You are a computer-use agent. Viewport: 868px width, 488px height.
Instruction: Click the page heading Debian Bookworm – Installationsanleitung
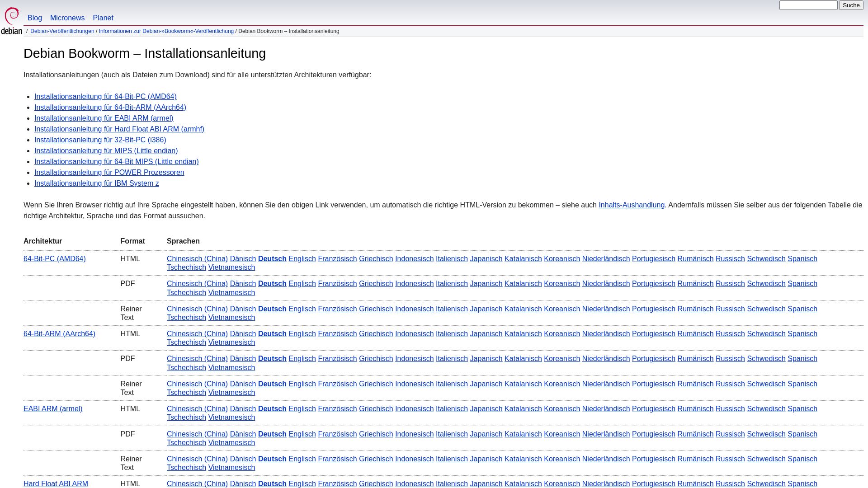[x=145, y=53]
